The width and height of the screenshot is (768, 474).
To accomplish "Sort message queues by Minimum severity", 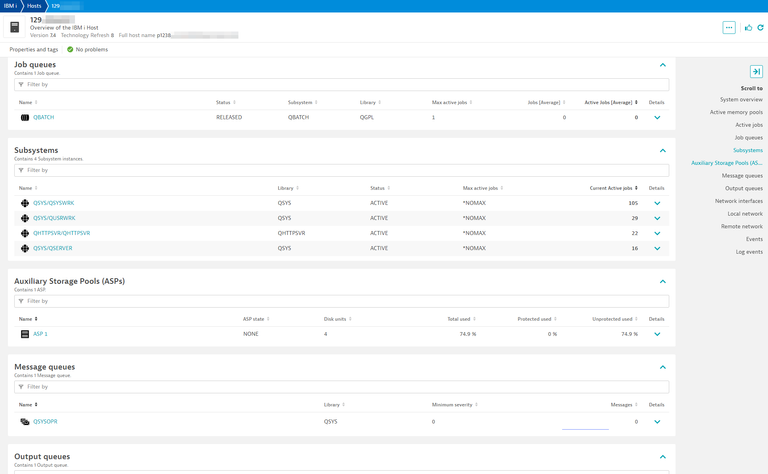I will tap(455, 404).
